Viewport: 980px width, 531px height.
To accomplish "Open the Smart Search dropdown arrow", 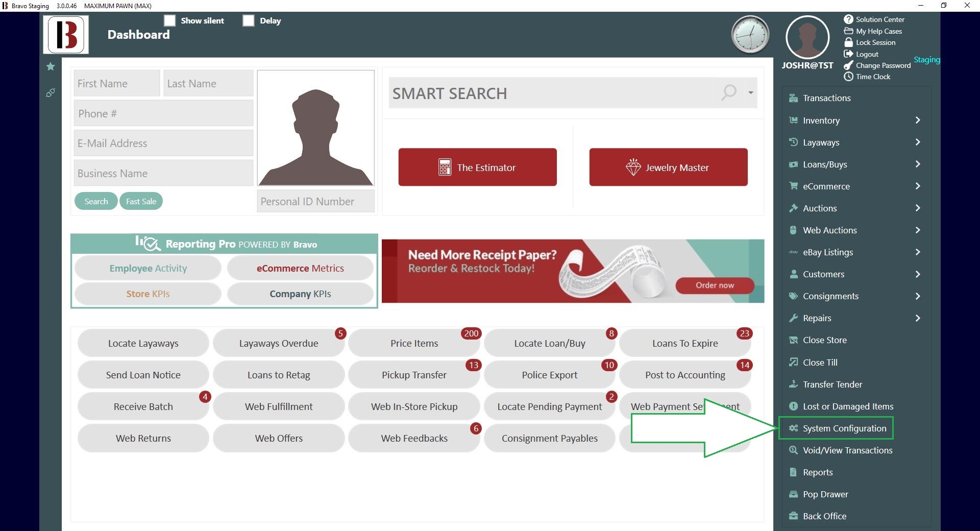I will point(750,92).
